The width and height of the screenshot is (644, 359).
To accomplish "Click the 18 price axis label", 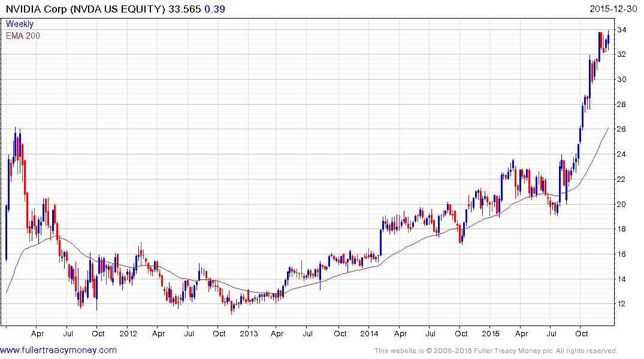I will coord(622,229).
